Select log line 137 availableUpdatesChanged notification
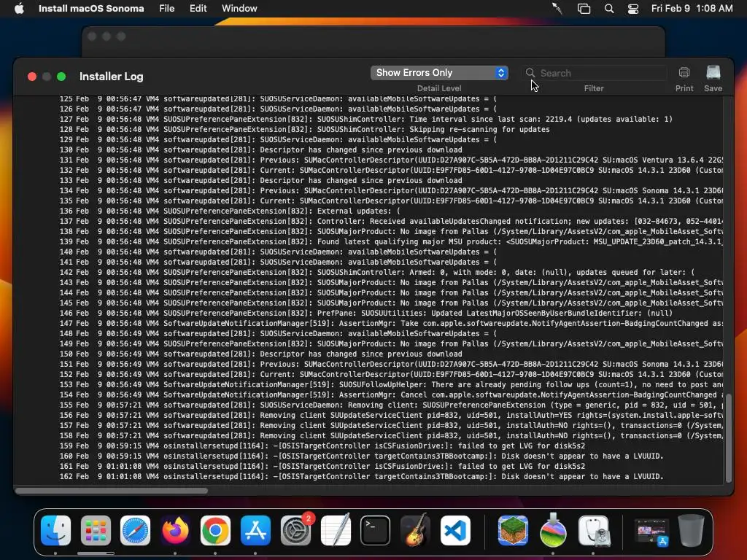 (x=391, y=222)
